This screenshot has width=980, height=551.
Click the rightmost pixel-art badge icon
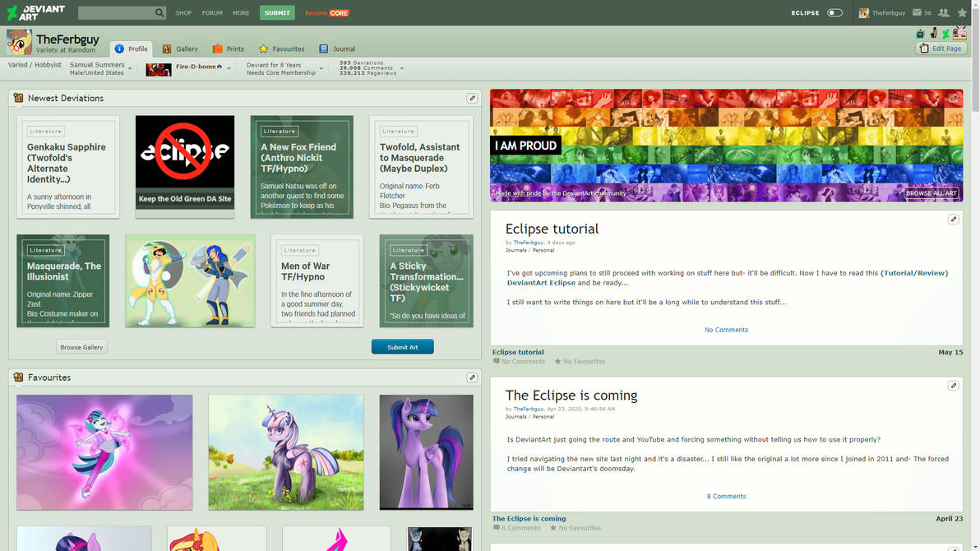[959, 33]
